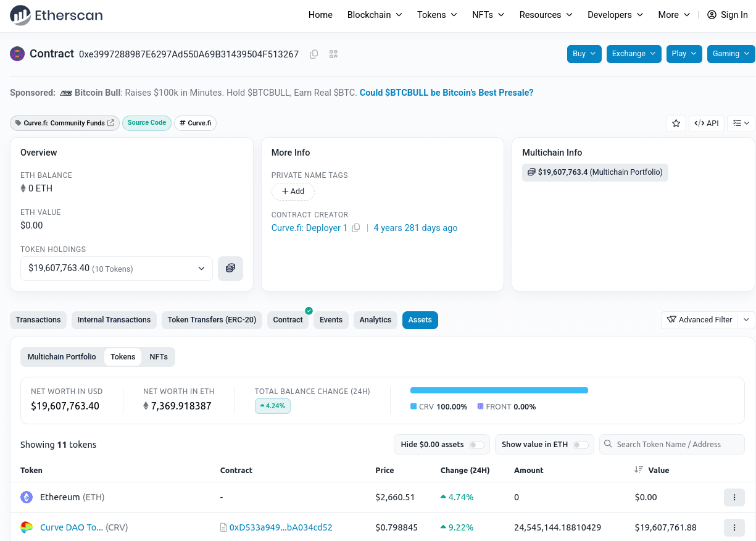This screenshot has height=541, width=756.
Task: Toggle Hide $0.00 assets switch
Action: [x=476, y=445]
